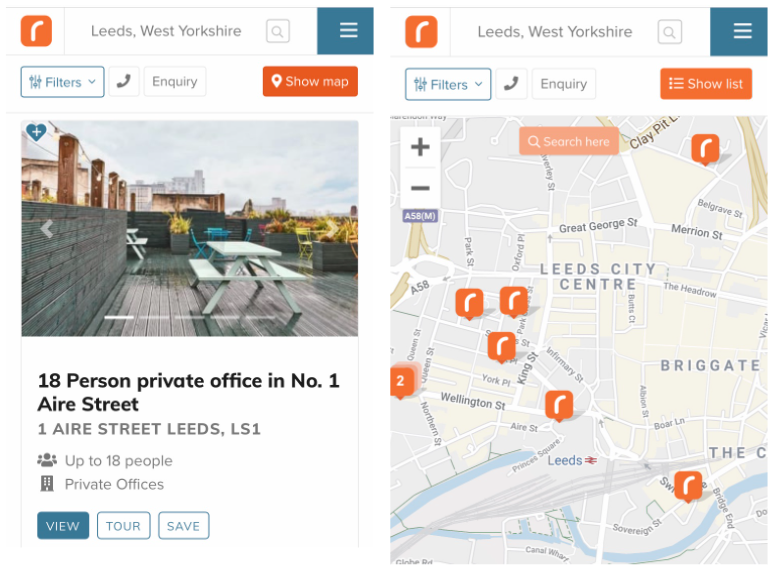
Task: Zoom out on the map with minus
Action: click(420, 188)
